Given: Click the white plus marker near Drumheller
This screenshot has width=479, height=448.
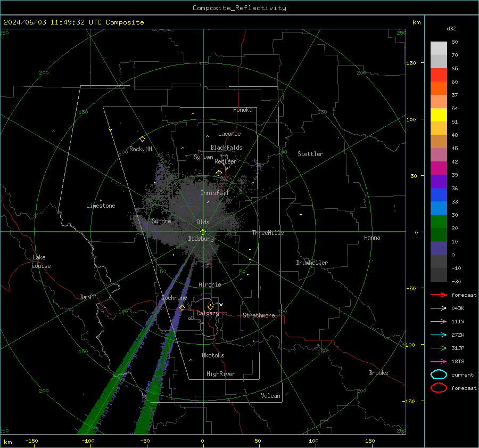Looking at the screenshot, I should (301, 214).
